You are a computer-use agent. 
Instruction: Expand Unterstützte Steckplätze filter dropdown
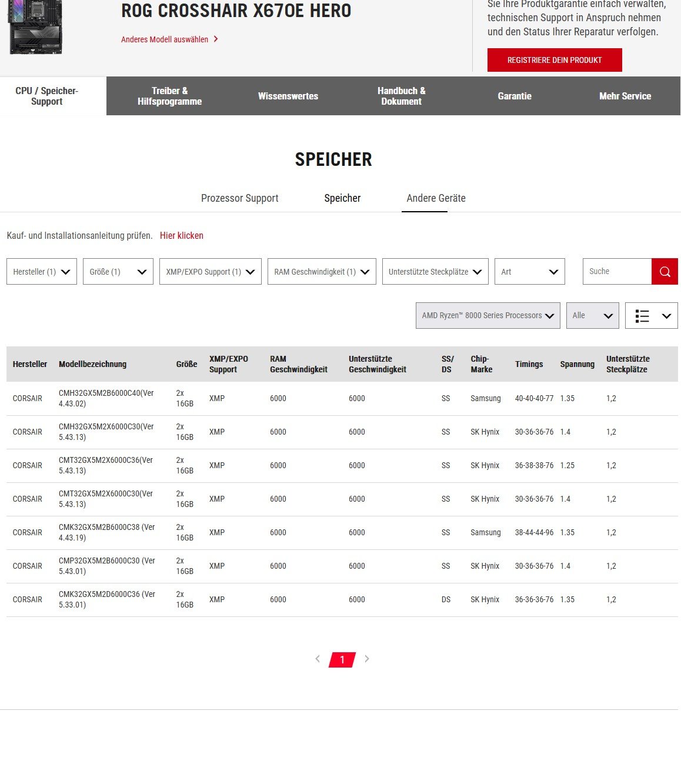click(435, 272)
